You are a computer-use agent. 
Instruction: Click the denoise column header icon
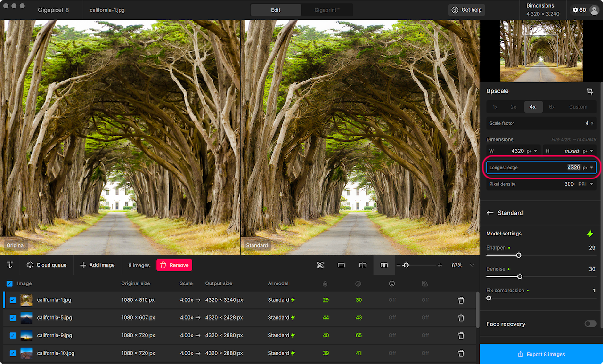358,283
